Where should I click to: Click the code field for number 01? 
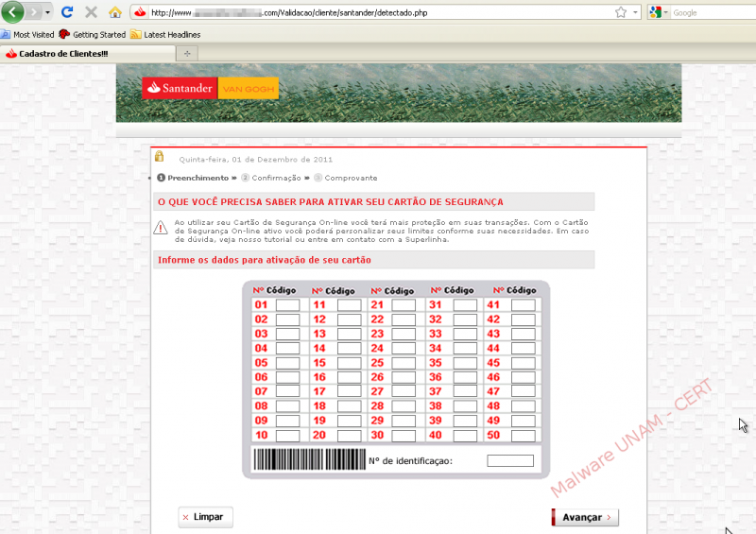point(288,305)
